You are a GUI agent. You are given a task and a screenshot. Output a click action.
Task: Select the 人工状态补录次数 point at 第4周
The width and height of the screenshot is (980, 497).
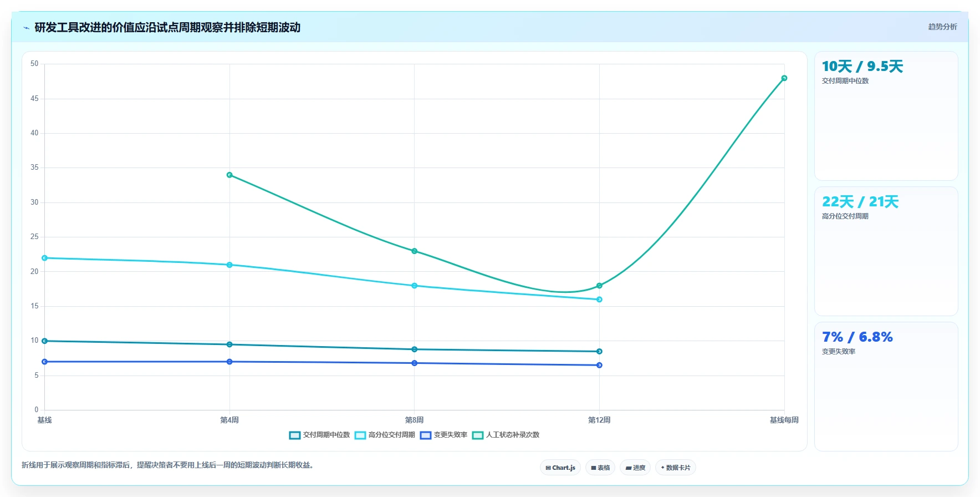pyautogui.click(x=229, y=175)
